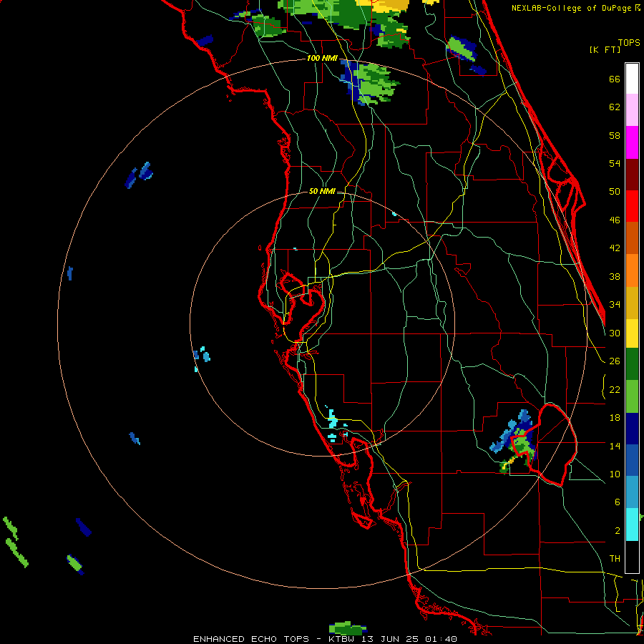Click the "KTBW" radar site identifier
The width and height of the screenshot is (644, 644).
pos(341,639)
